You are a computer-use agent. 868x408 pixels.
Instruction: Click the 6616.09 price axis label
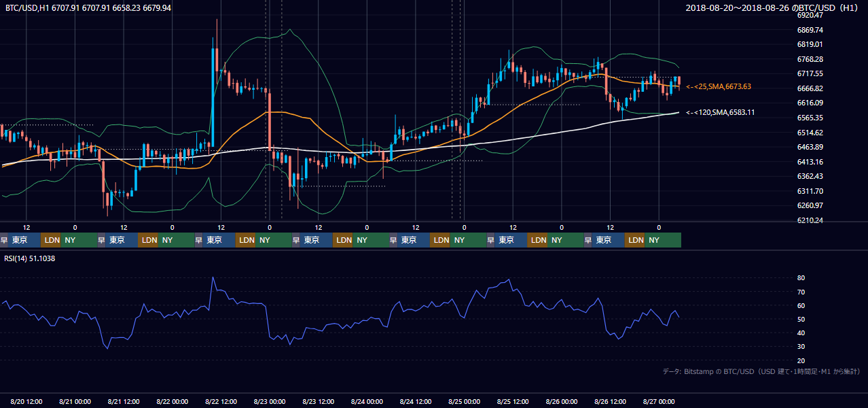810,103
